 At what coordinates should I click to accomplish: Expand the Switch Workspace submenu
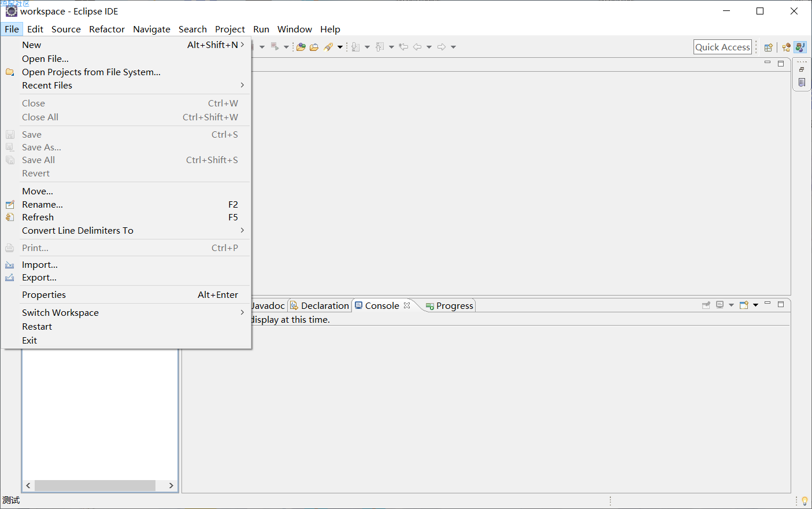(x=126, y=312)
